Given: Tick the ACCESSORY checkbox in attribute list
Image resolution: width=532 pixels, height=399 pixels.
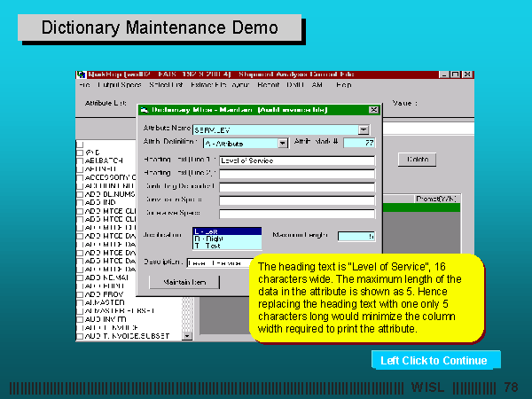Looking at the screenshot, I should pos(80,176).
